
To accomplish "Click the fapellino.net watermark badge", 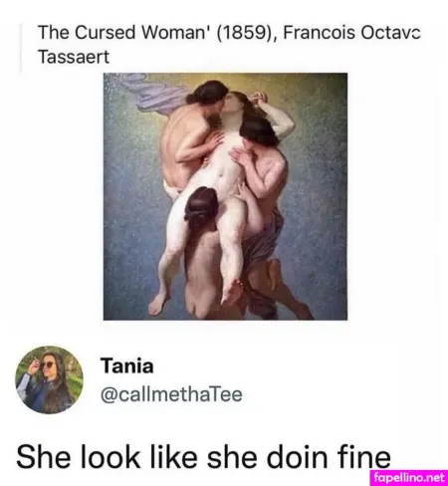I will (x=409, y=477).
